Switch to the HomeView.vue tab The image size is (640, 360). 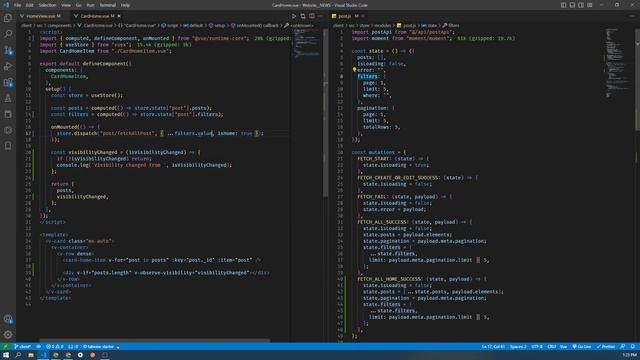(x=42, y=16)
